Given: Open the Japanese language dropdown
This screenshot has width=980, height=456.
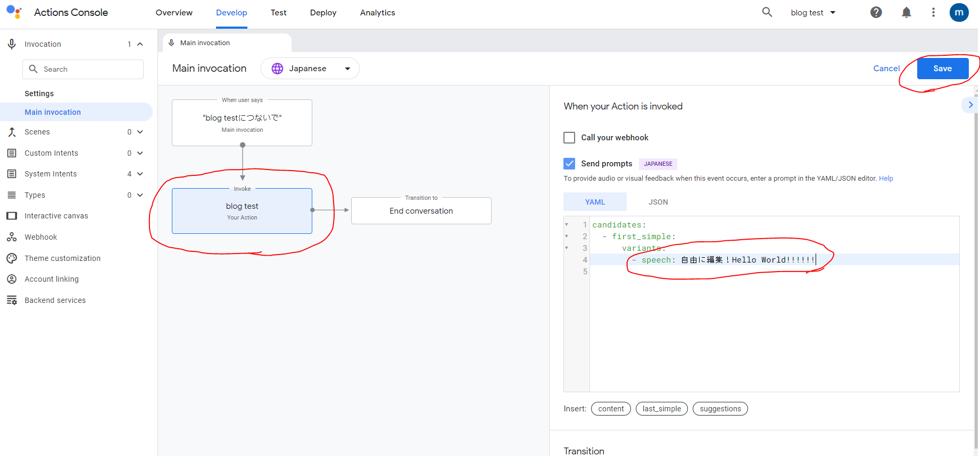Looking at the screenshot, I should [310, 69].
